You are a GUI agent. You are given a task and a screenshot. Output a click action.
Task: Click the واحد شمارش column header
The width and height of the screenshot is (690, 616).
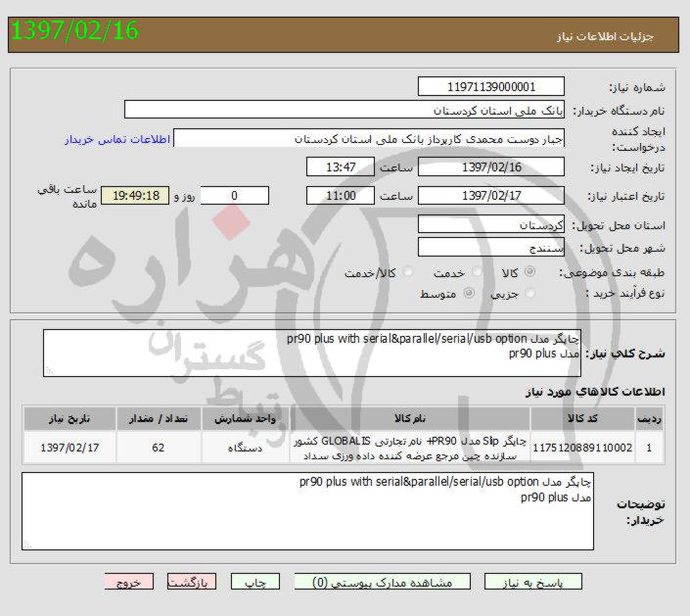245,418
